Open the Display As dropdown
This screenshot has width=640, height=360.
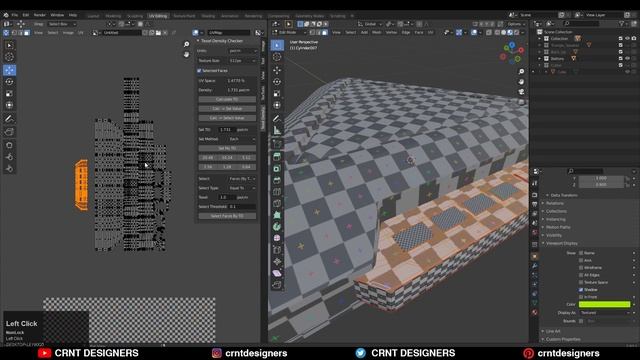click(604, 313)
